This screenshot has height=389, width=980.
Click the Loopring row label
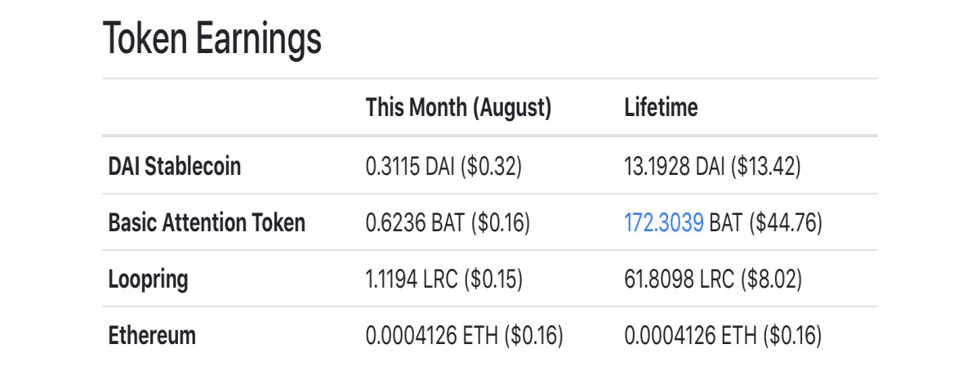[148, 279]
